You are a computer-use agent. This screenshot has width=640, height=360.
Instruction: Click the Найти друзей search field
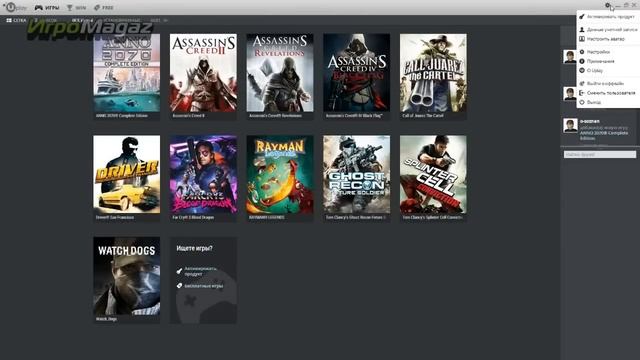click(600, 154)
